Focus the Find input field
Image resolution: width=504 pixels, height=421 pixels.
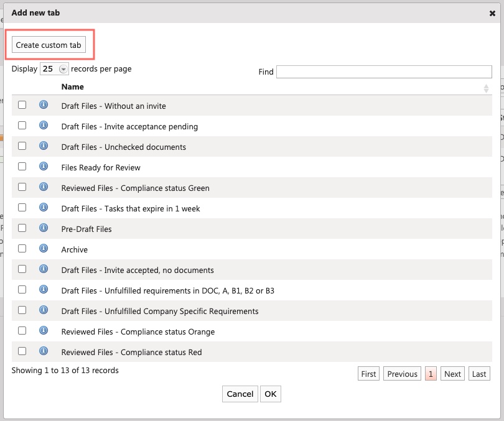coord(384,72)
